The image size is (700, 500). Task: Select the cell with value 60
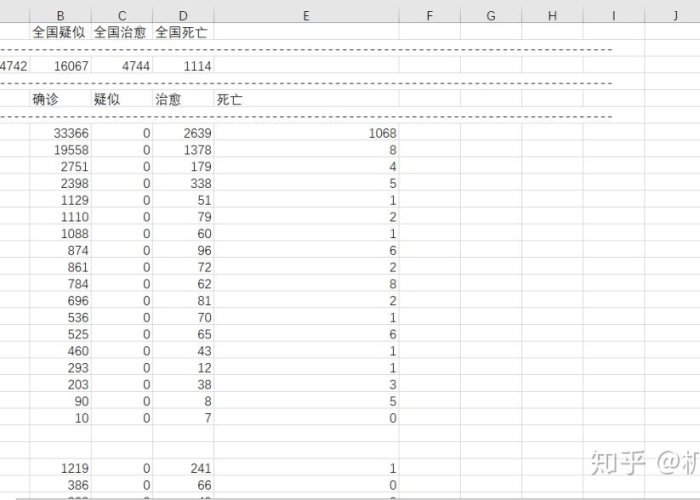coord(183,233)
